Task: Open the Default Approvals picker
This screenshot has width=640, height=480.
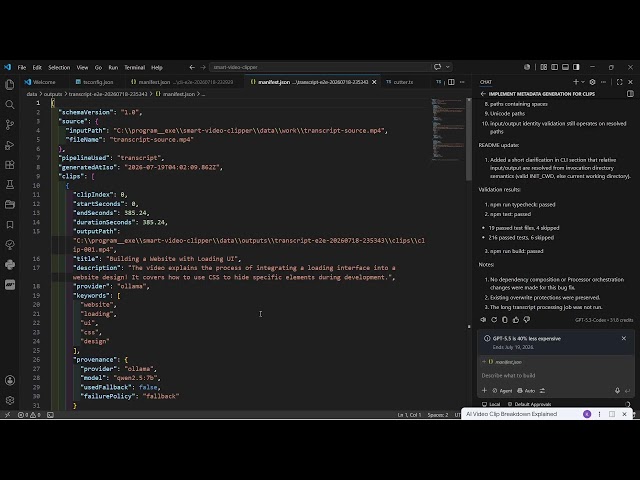Action: pos(529,404)
